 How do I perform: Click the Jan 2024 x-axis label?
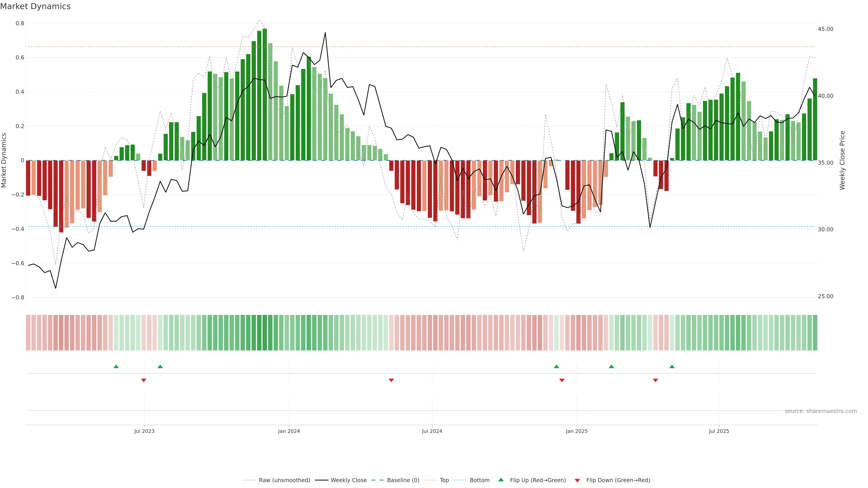pos(289,431)
